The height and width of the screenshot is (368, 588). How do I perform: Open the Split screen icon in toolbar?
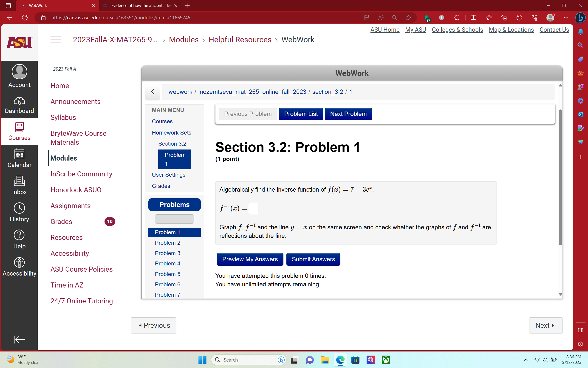tap(473, 17)
